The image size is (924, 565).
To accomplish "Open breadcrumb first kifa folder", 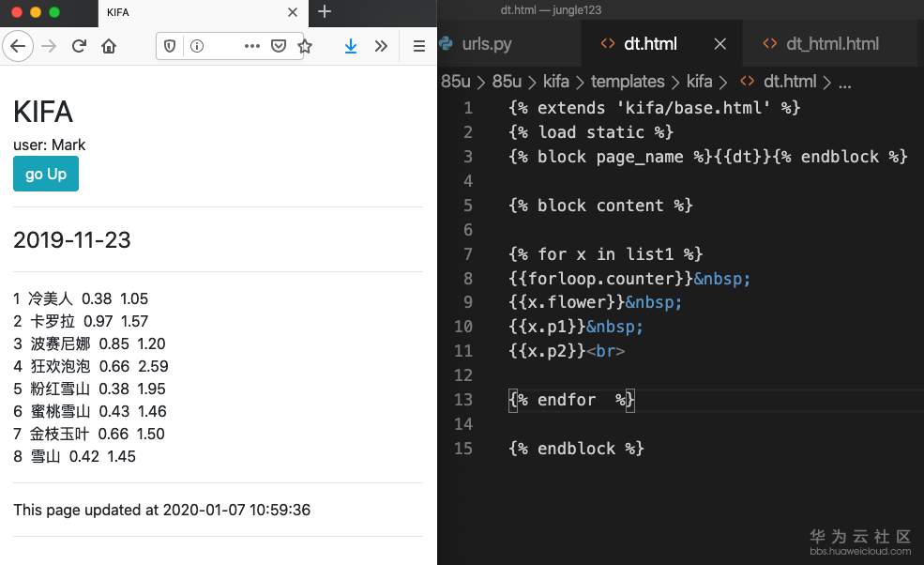I will coord(555,82).
